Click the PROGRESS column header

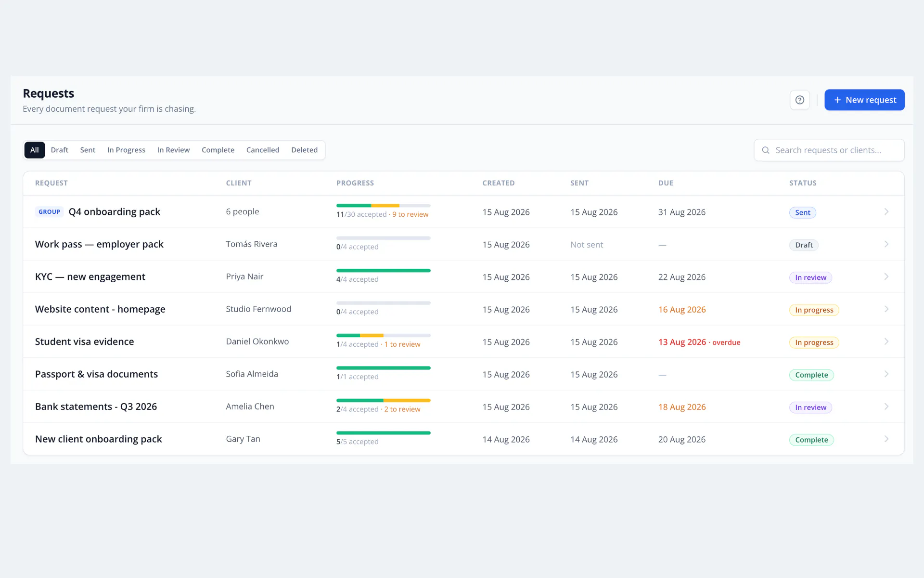pyautogui.click(x=355, y=183)
